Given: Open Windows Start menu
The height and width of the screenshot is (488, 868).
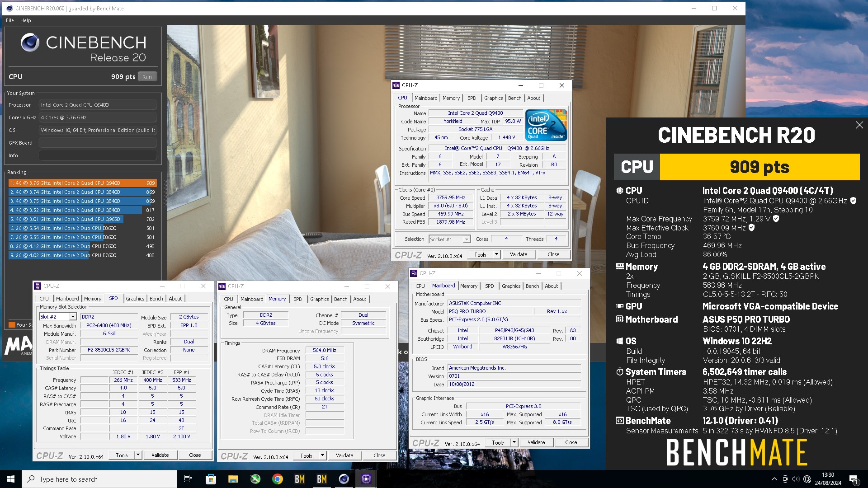Looking at the screenshot, I should (x=11, y=479).
